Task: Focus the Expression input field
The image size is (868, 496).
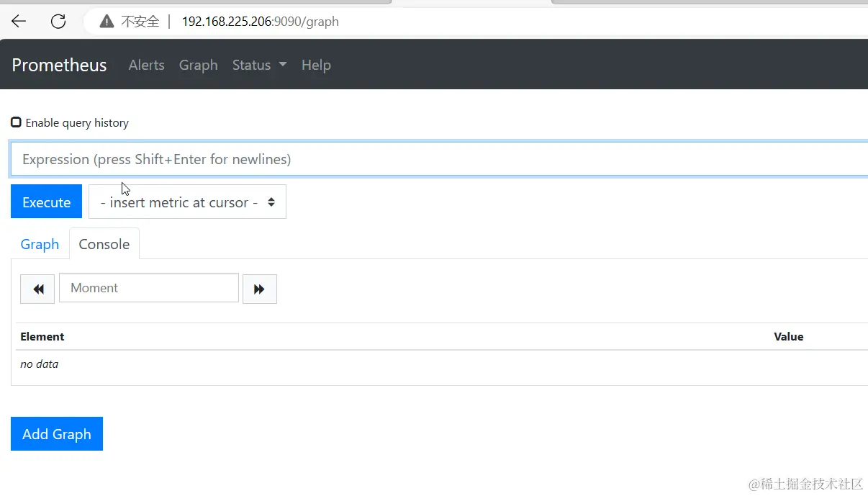Action: pos(439,159)
